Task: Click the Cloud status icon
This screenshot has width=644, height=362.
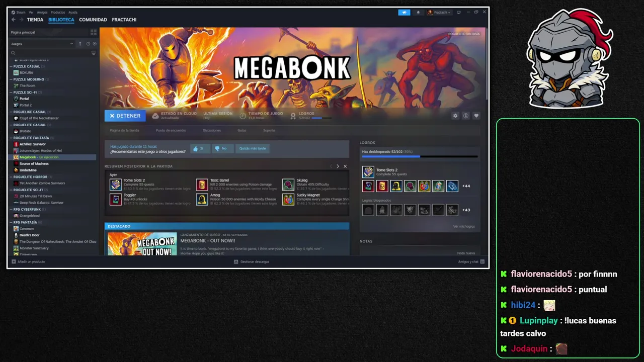Action: click(155, 116)
